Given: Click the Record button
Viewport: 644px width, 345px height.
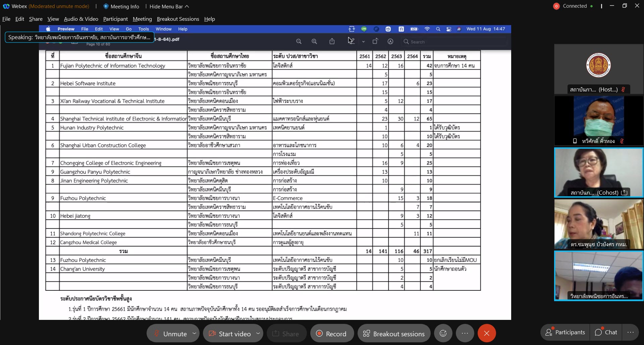Looking at the screenshot, I should (x=332, y=334).
